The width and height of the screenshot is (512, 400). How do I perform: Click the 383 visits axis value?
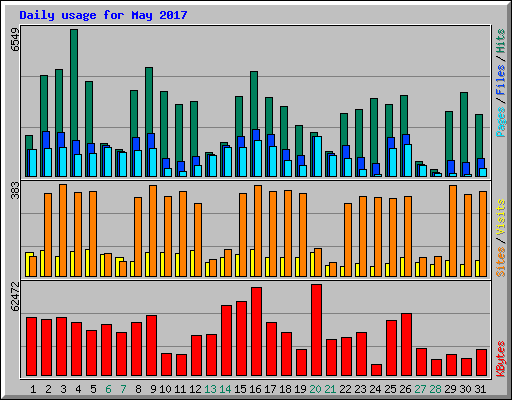pos(15,190)
